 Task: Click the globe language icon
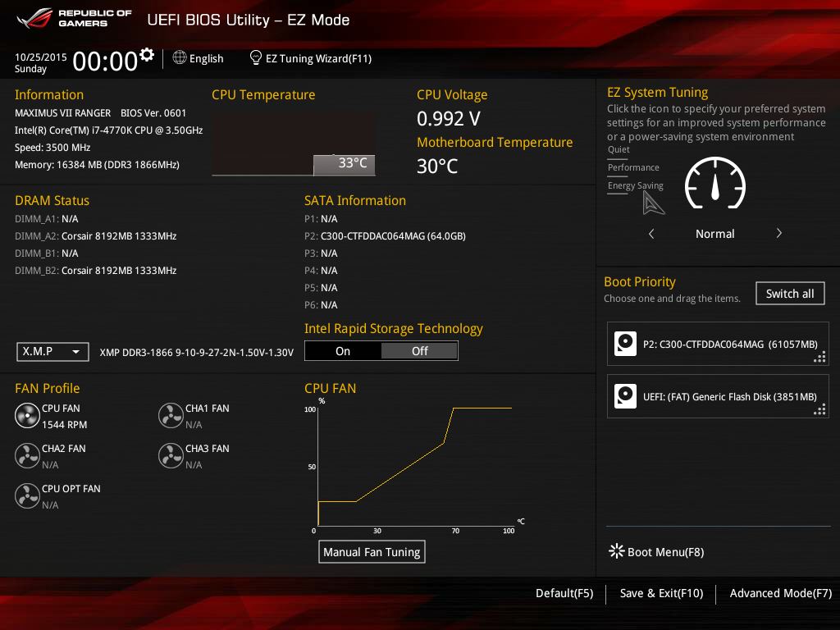(180, 58)
